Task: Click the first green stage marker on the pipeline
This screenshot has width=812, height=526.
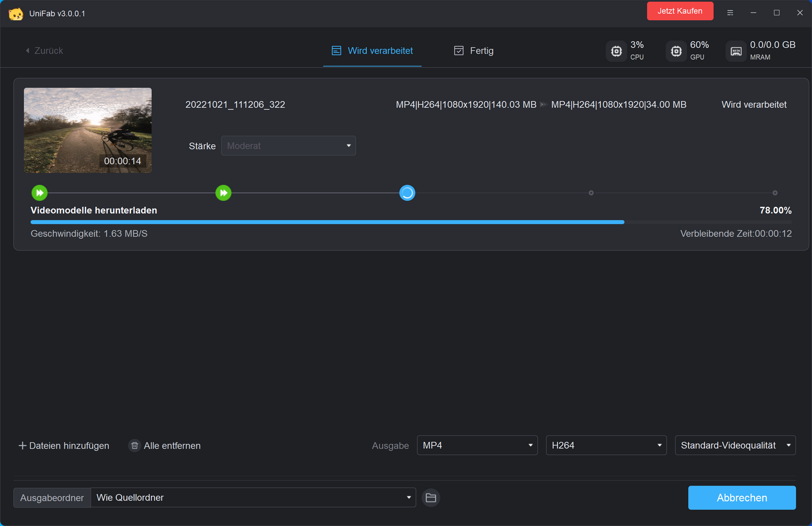Action: [x=39, y=193]
